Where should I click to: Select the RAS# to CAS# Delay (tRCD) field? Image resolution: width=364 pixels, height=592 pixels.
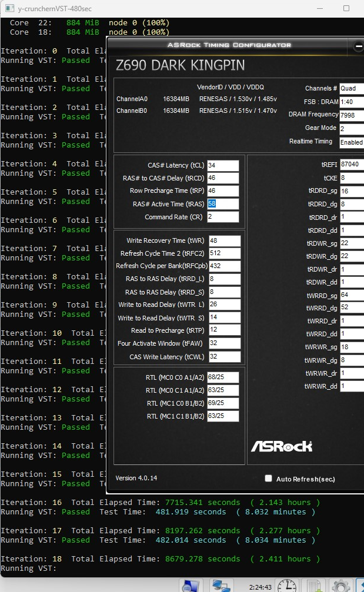[223, 178]
